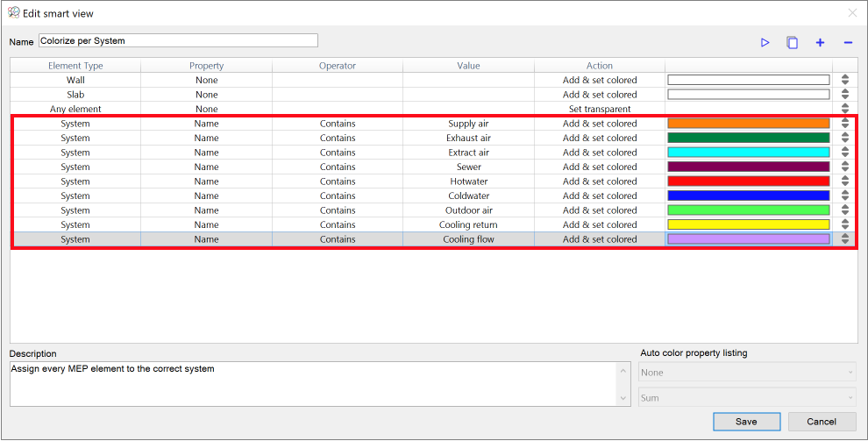Click the reorder arrows on the Wall row
The image size is (868, 441).
844,80
